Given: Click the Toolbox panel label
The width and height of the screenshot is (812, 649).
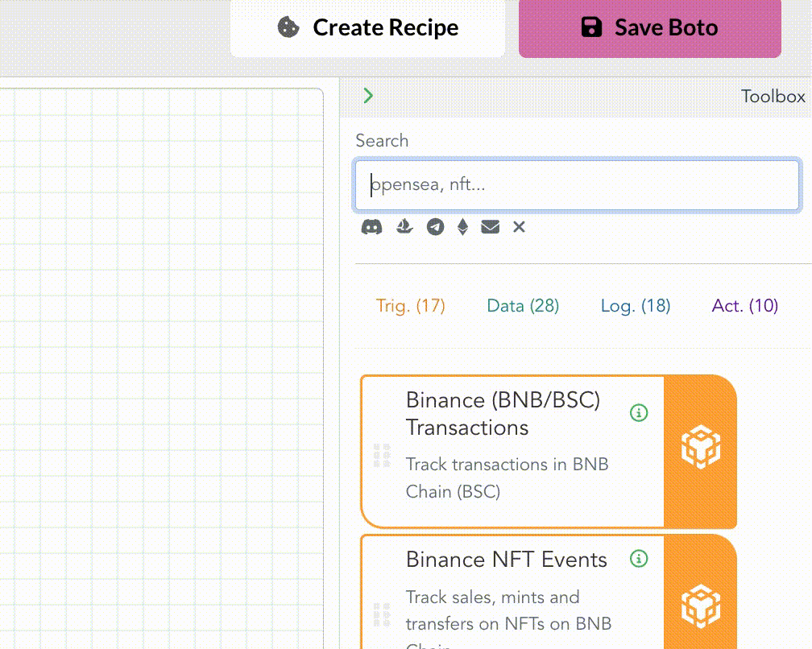Looking at the screenshot, I should (x=773, y=97).
